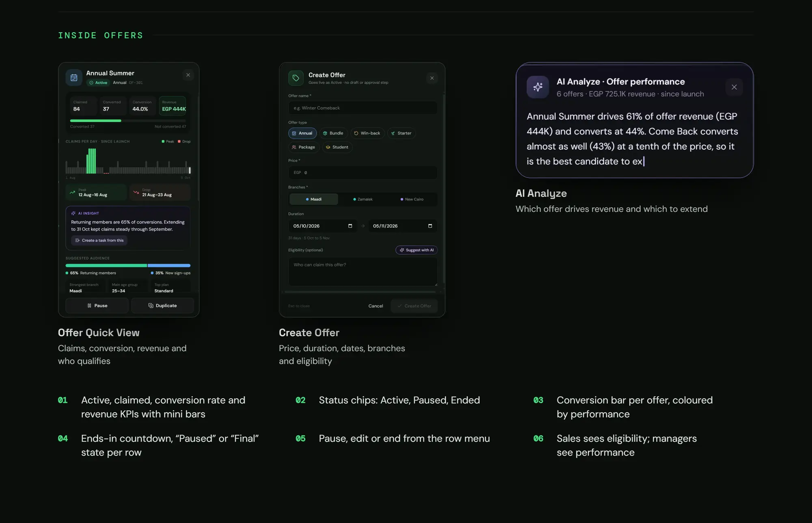The height and width of the screenshot is (523, 812).
Task: Close the Create Offer dialog
Action: (x=432, y=78)
